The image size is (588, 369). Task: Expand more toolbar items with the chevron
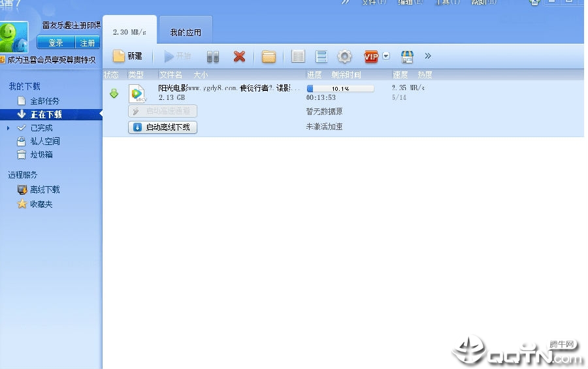coord(428,56)
